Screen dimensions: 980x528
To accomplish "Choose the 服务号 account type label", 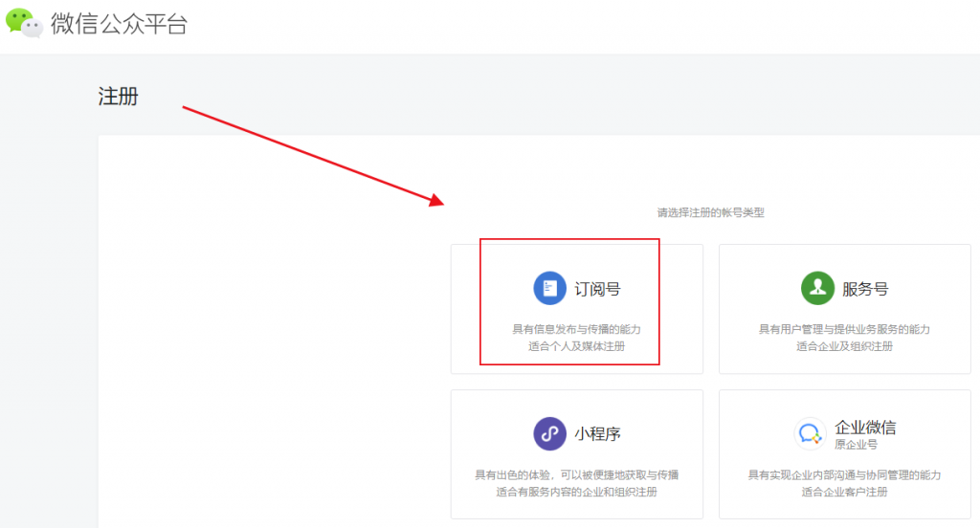I will pos(865,289).
